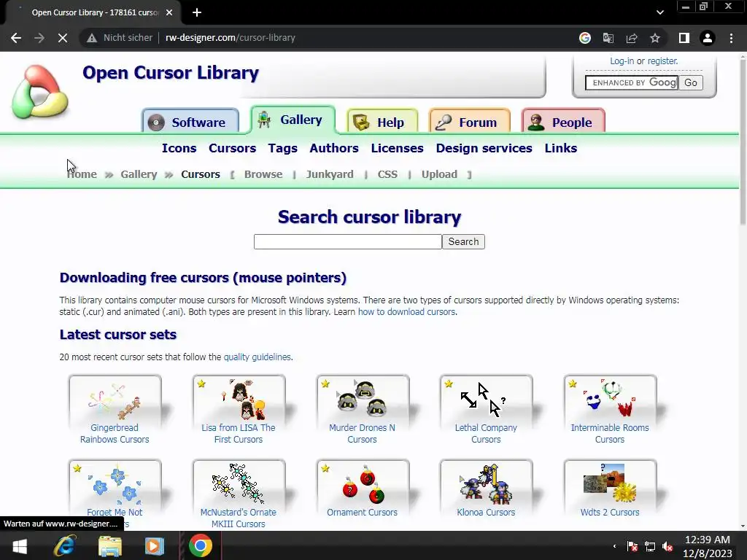Viewport: 747px width, 560px height.
Task: Open the Links menu item
Action: (x=561, y=148)
